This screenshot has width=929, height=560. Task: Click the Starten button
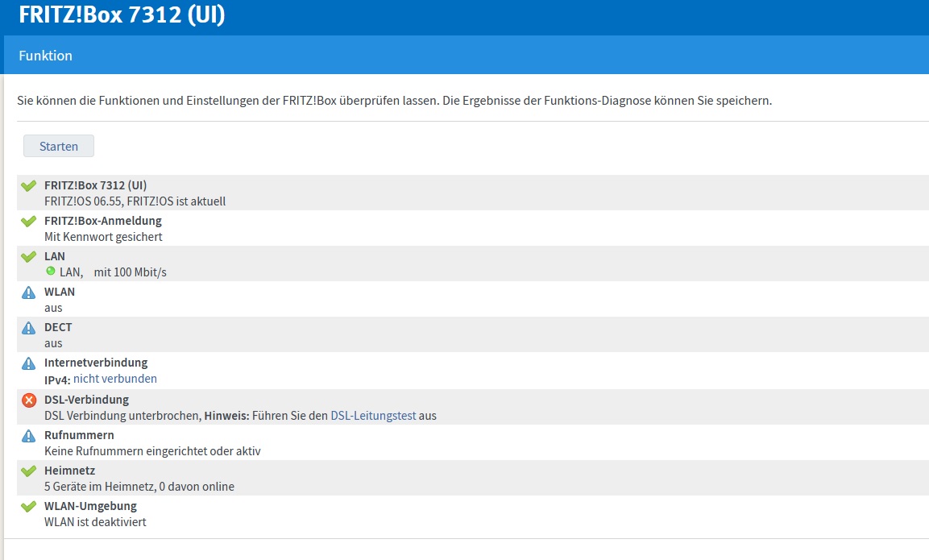tap(59, 147)
